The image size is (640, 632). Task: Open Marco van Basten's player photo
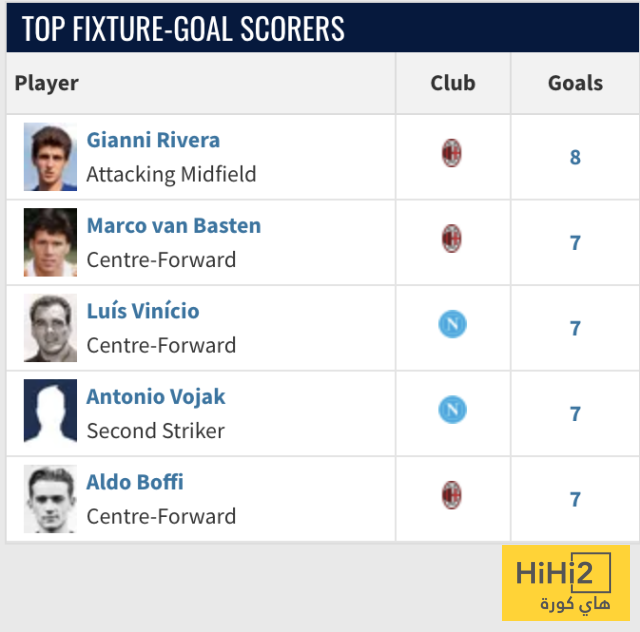50,242
